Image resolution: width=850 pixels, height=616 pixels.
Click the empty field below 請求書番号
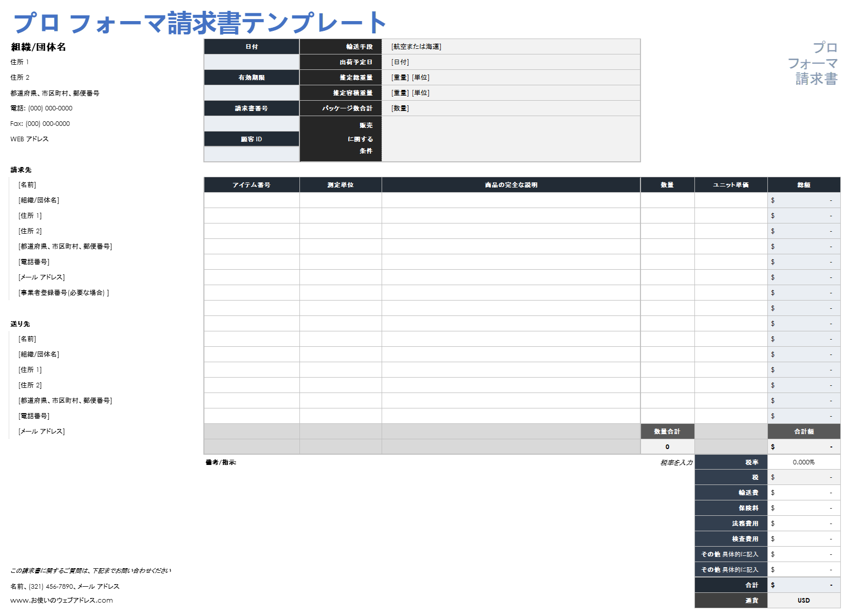252,123
